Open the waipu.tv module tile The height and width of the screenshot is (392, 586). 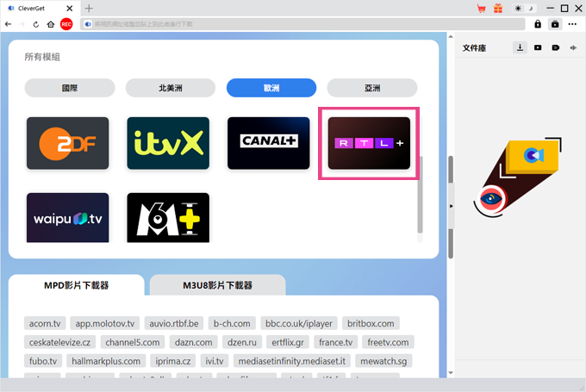coord(67,218)
